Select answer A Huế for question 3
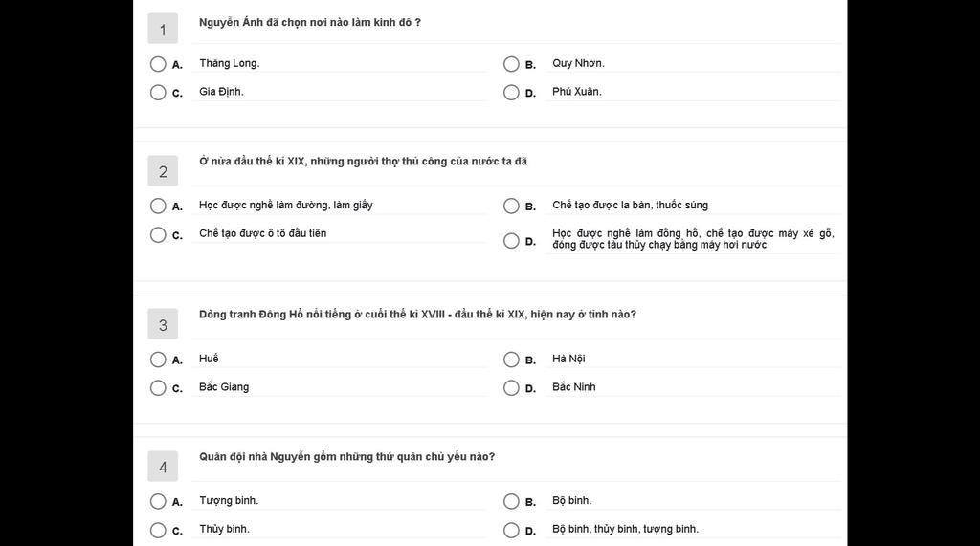This screenshot has height=546, width=980. pyautogui.click(x=158, y=360)
